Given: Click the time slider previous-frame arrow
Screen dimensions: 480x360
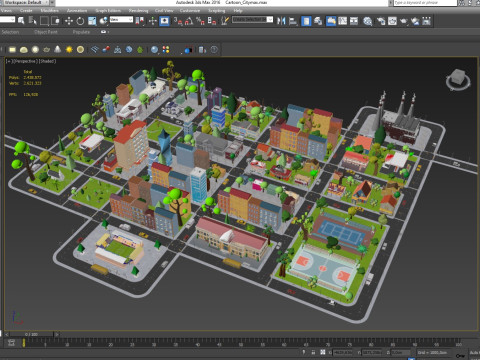Looking at the screenshot, I should click(x=6, y=334).
